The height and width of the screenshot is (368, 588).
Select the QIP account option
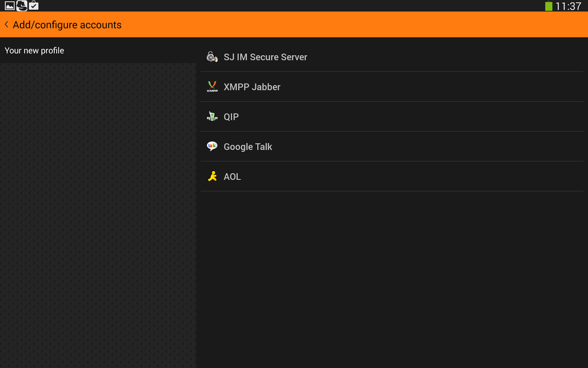tap(392, 117)
